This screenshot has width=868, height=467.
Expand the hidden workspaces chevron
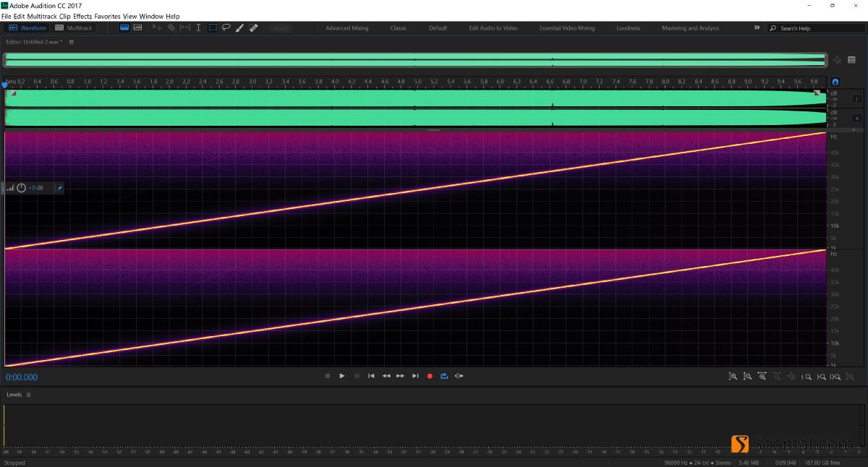coord(757,27)
